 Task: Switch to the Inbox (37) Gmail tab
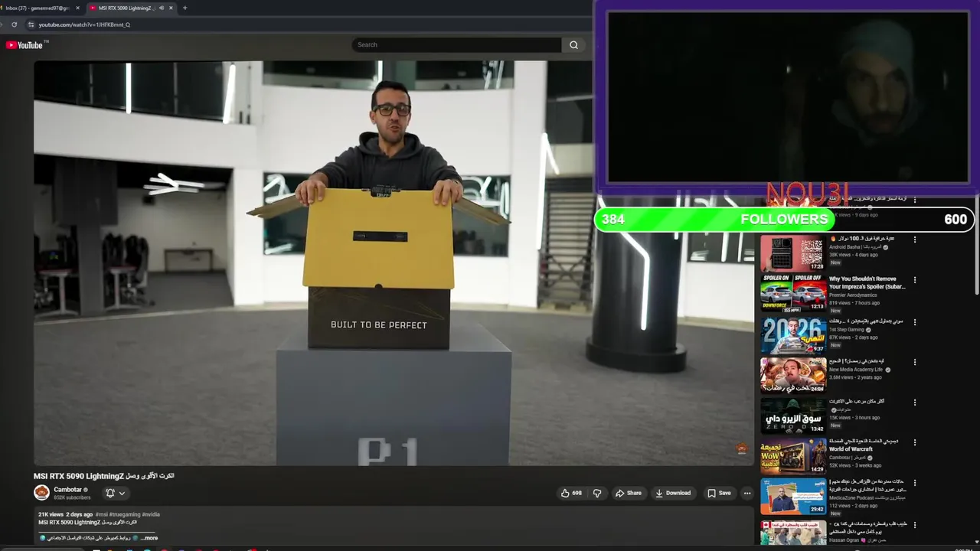pyautogui.click(x=38, y=8)
